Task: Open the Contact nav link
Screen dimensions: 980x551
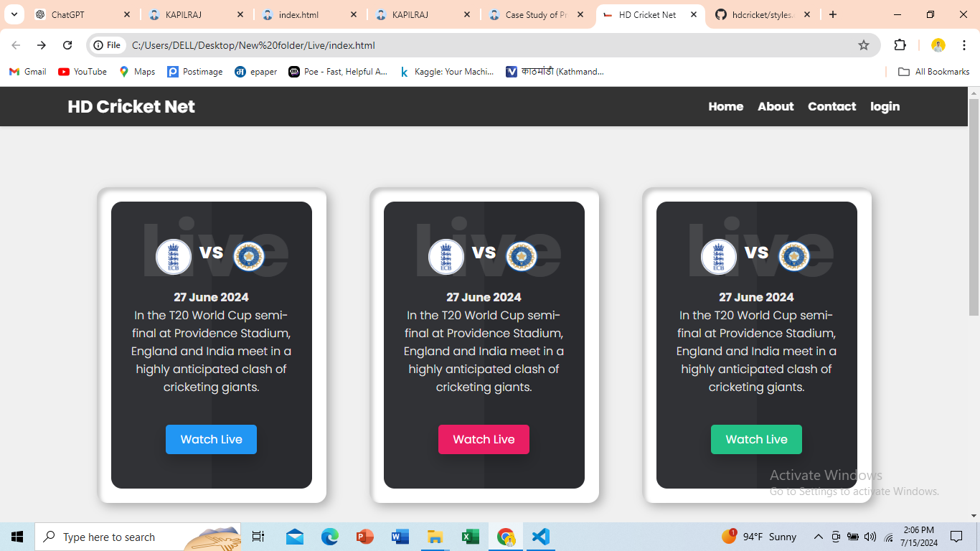Action: click(x=832, y=106)
